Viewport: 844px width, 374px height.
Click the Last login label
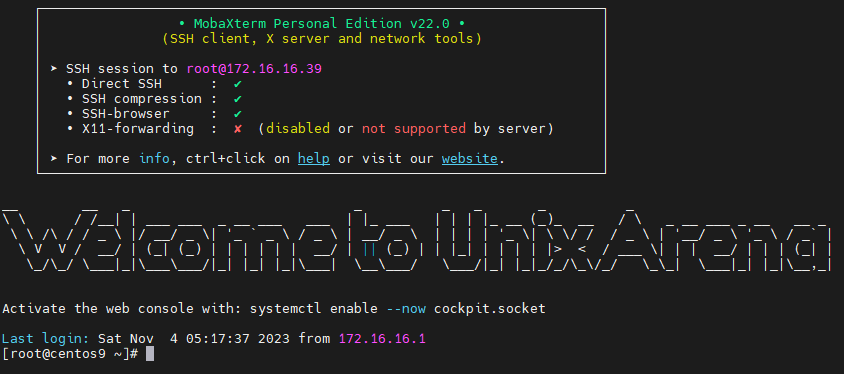[x=46, y=339]
